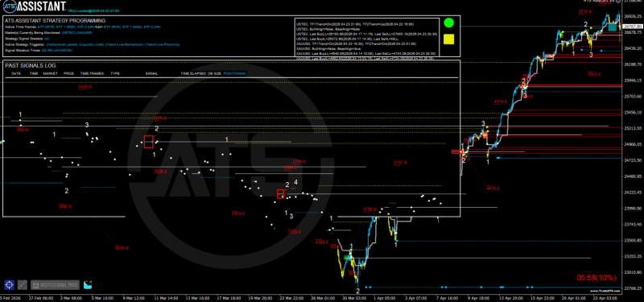This screenshot has width=644, height=302.
Task: Click the OB SIZE column header
Action: [x=214, y=73]
